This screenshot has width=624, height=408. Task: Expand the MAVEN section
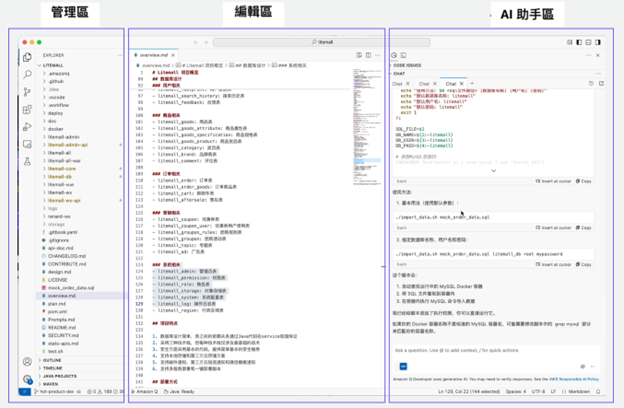click(x=48, y=384)
